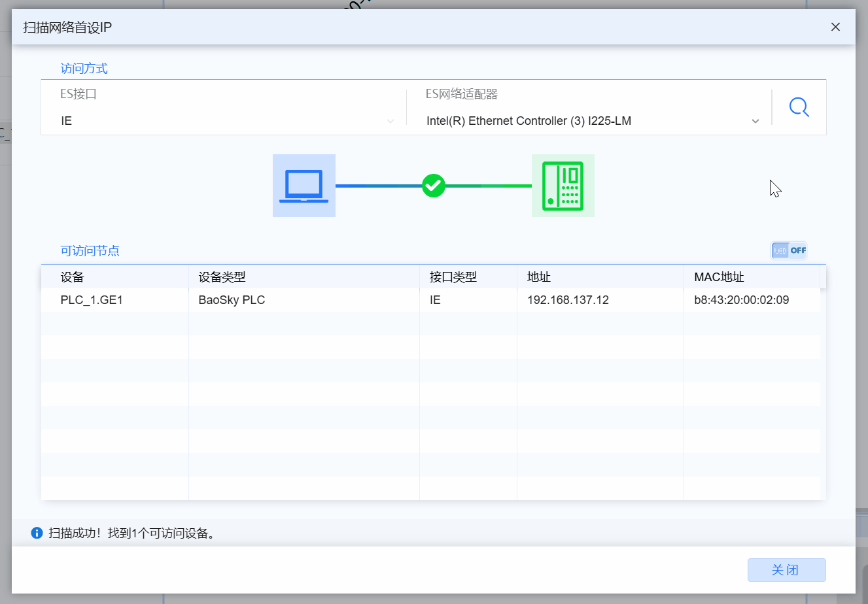
Task: Click the 设备 column header
Action: coord(73,277)
